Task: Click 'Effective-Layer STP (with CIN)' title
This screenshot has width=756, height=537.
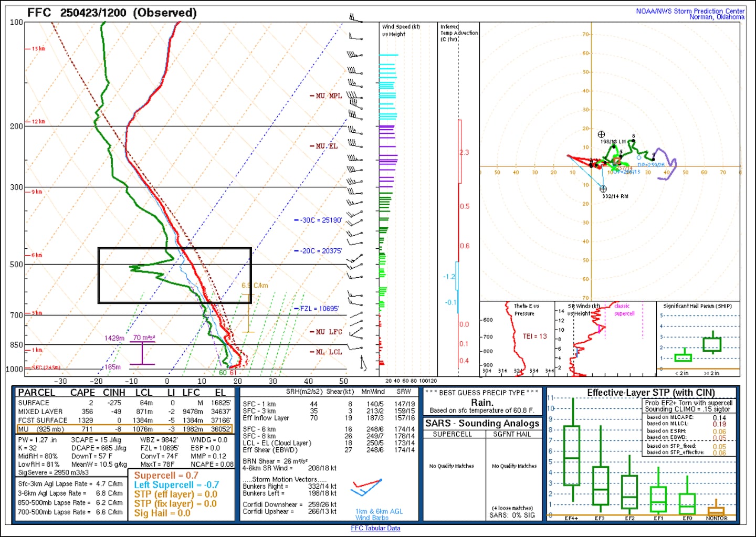Action: [651, 393]
